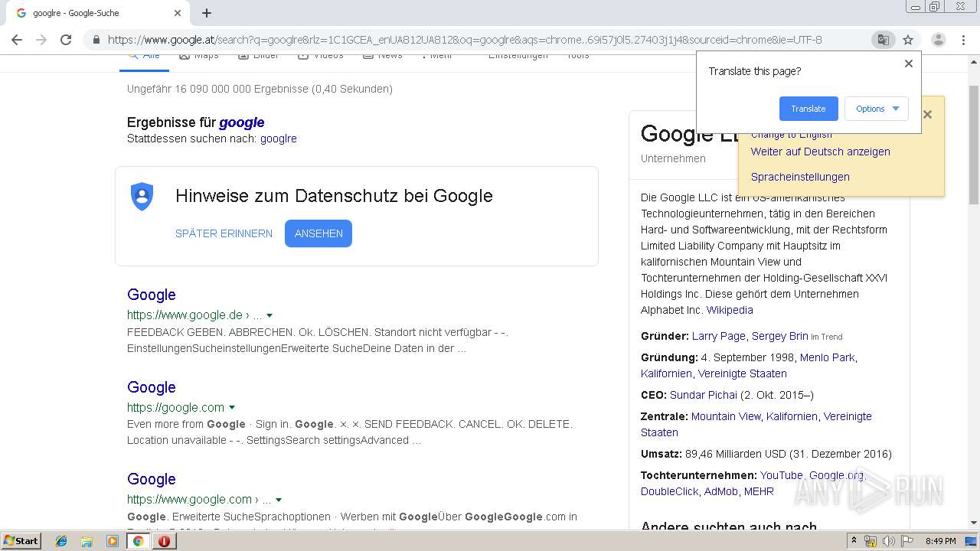
Task: Click the Chrome taskbar icon
Action: tap(138, 541)
